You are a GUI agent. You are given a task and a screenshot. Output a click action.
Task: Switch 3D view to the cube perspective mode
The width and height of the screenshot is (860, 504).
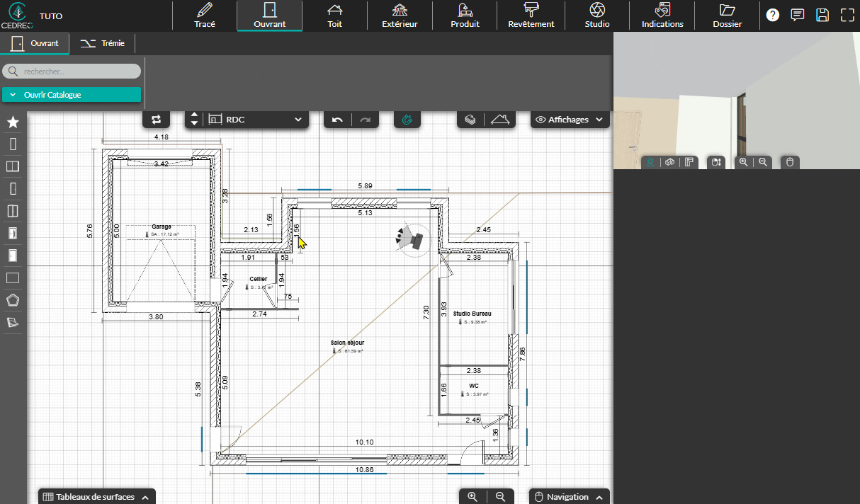669,162
